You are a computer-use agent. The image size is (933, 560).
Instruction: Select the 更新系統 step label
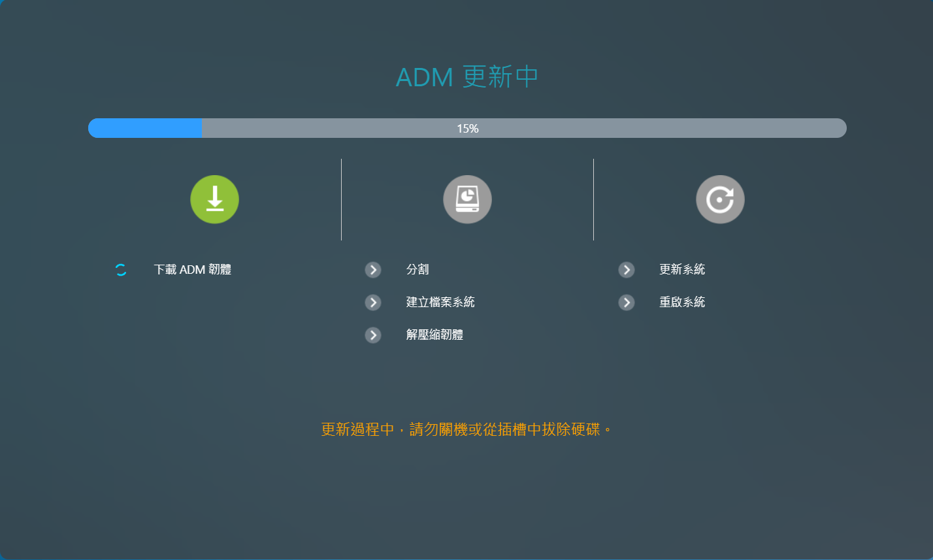pos(682,270)
